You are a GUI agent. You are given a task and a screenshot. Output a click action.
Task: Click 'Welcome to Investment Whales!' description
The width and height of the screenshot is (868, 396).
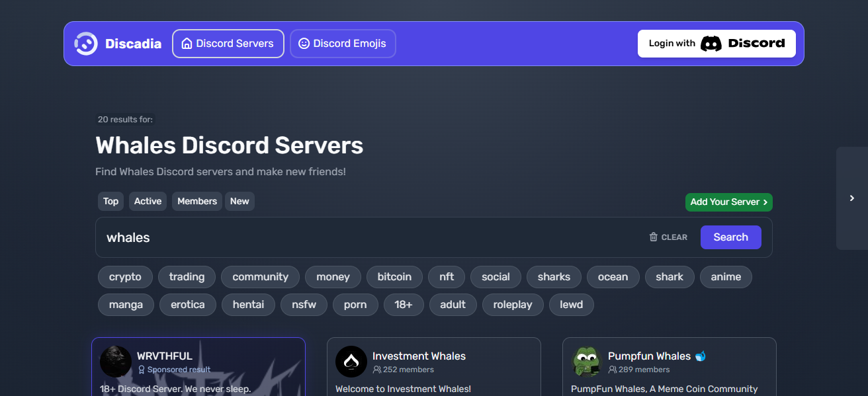[403, 389]
